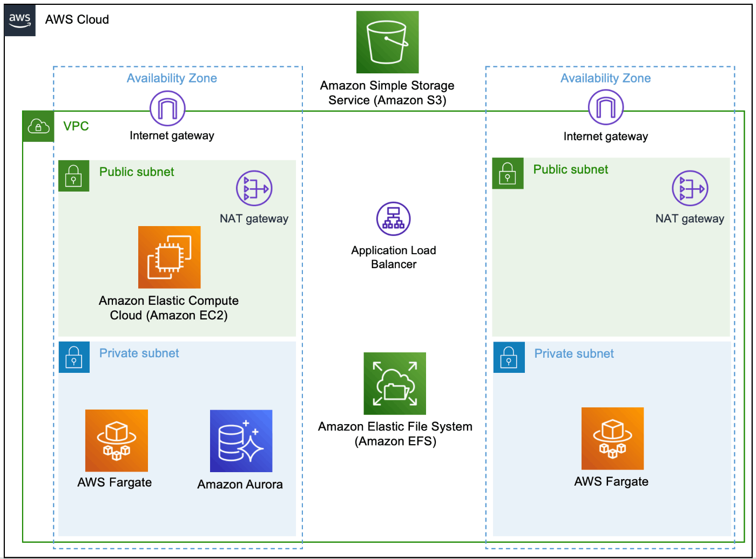This screenshot has height=559, width=756.
Task: Click the VPC label
Action: click(76, 126)
